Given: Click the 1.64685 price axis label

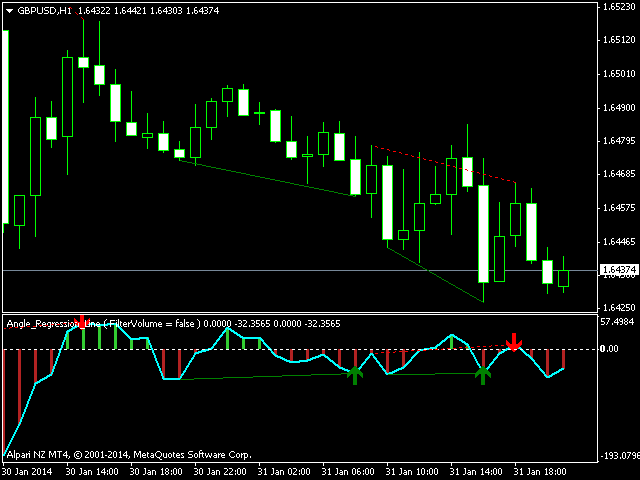Looking at the screenshot, I should [x=619, y=174].
